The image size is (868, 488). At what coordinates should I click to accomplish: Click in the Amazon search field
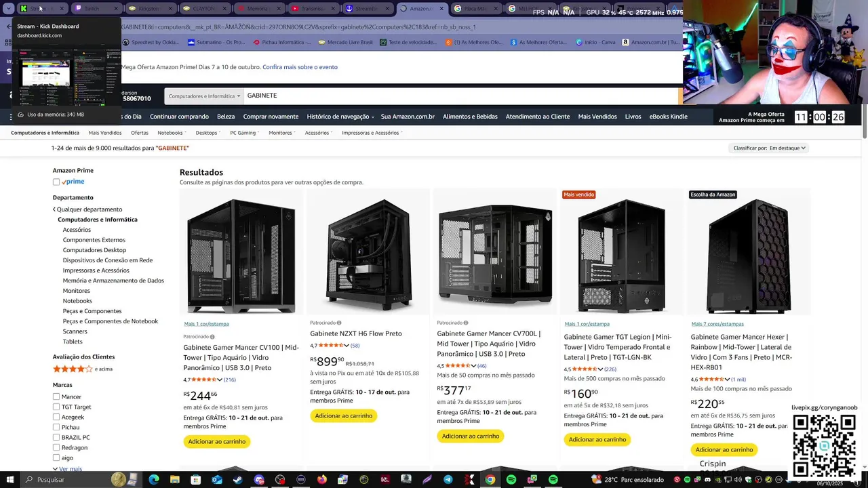[x=461, y=96]
